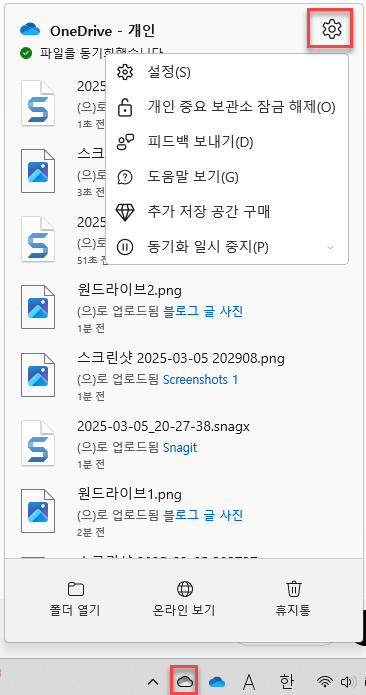
Task: Click image file icon of 원드라이브2.png
Action: coord(38,307)
